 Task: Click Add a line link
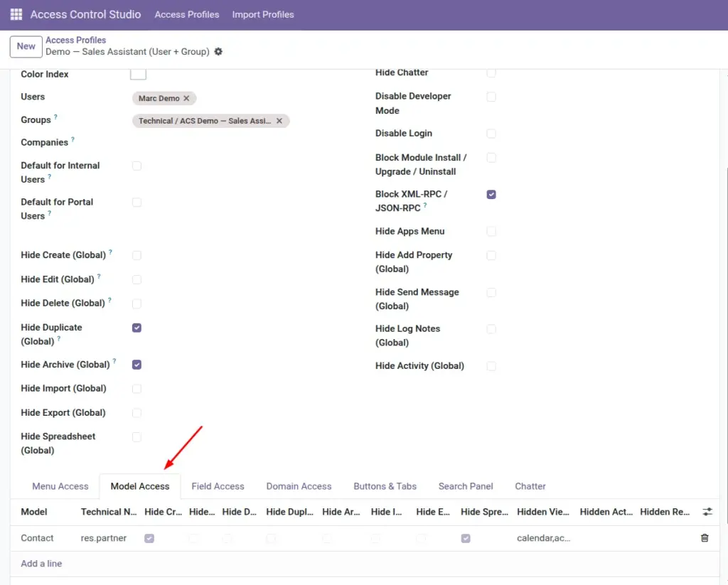[x=41, y=563]
